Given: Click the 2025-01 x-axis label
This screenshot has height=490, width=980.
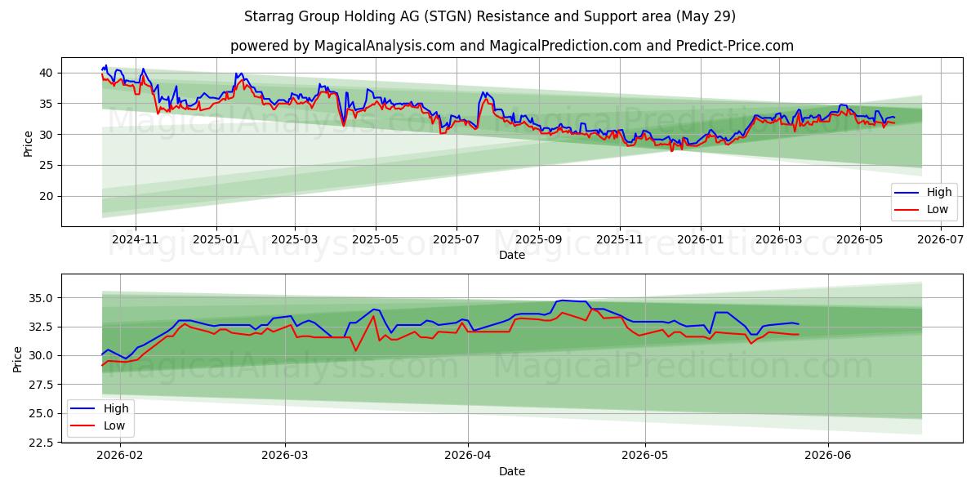Looking at the screenshot, I should (x=216, y=239).
